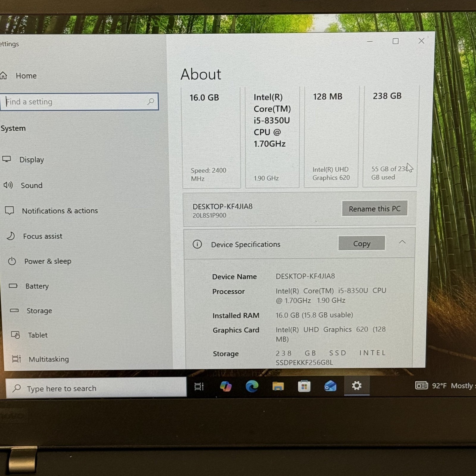
Task: Click Rename this PC button
Action: (375, 209)
